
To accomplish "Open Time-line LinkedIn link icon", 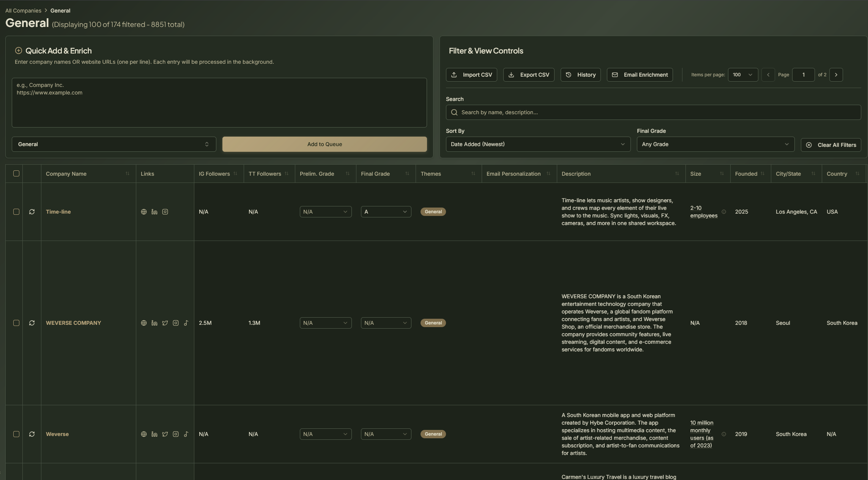I will pyautogui.click(x=154, y=212).
